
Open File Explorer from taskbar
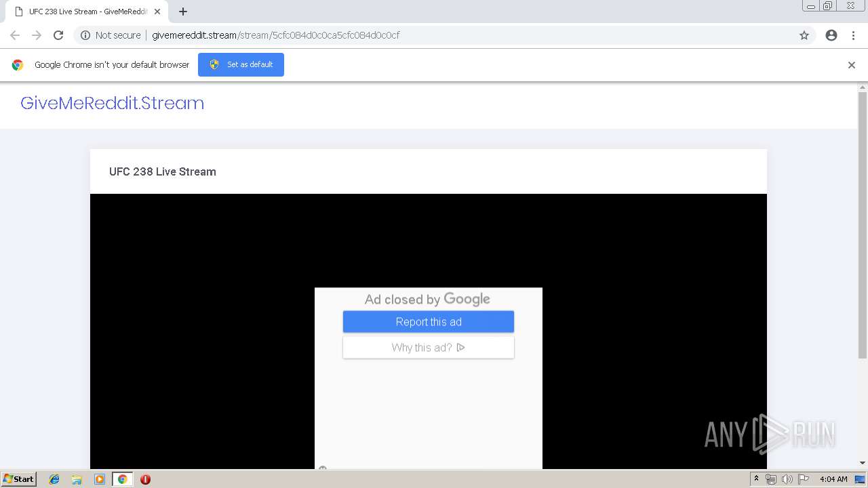[77, 479]
